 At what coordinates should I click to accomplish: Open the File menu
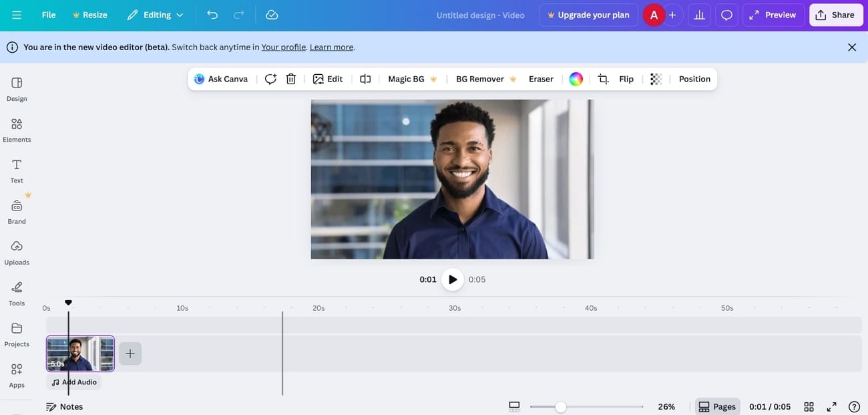click(x=47, y=14)
